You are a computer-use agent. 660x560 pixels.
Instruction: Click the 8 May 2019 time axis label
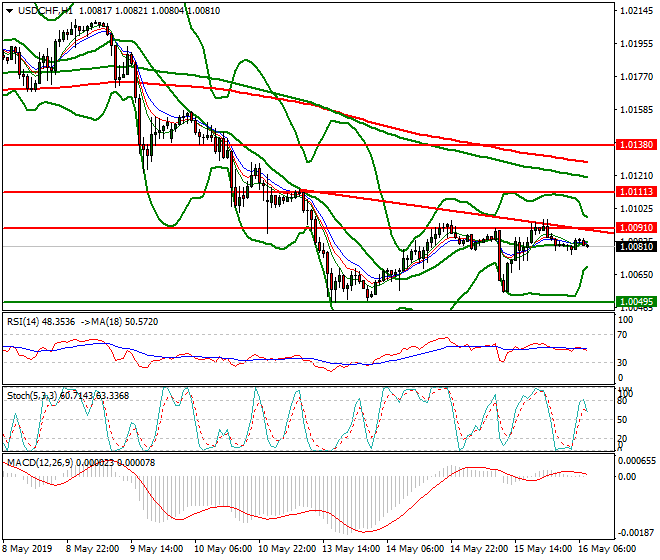27,549
